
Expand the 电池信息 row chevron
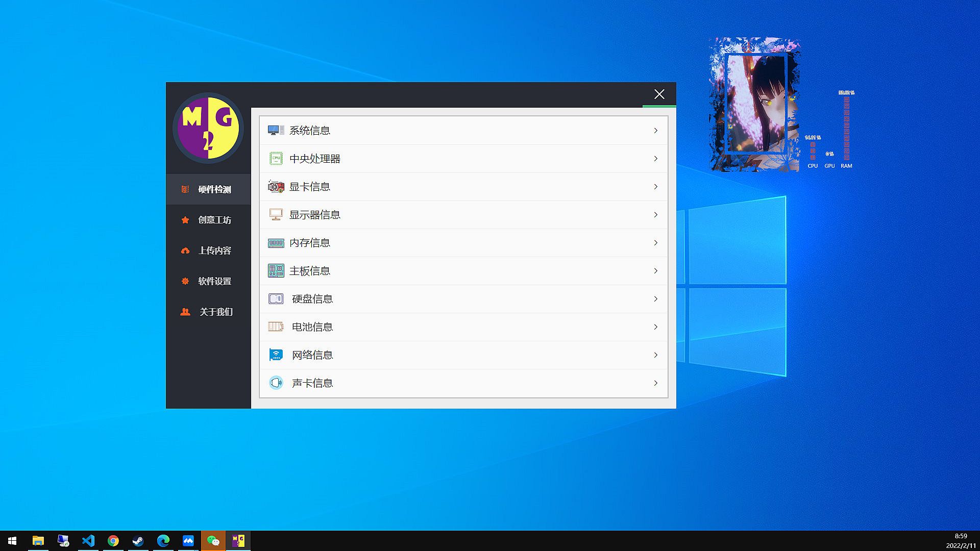(x=655, y=327)
